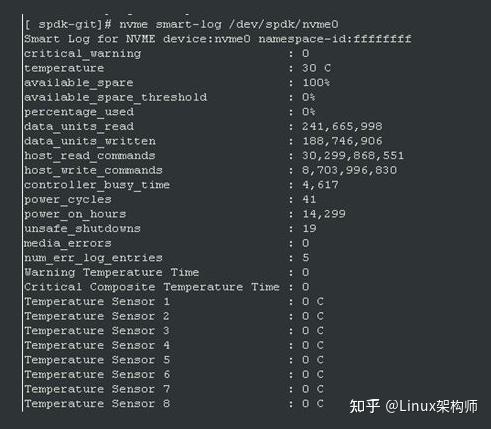Select the controller_busy_time label

pyautogui.click(x=97, y=185)
